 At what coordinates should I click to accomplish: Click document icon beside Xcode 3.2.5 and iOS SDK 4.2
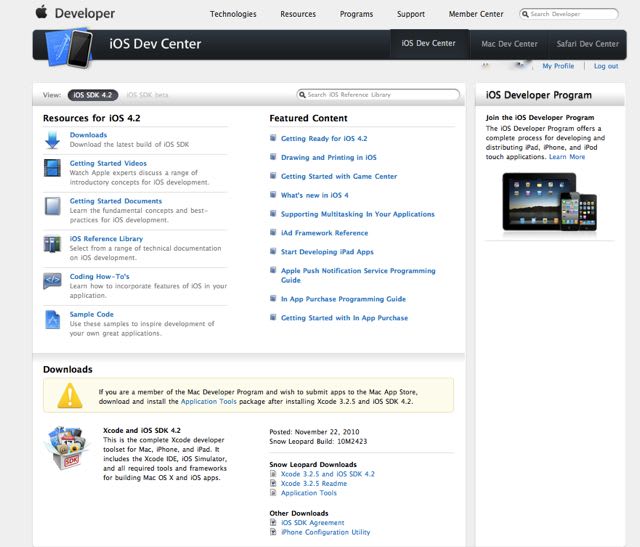(273, 474)
